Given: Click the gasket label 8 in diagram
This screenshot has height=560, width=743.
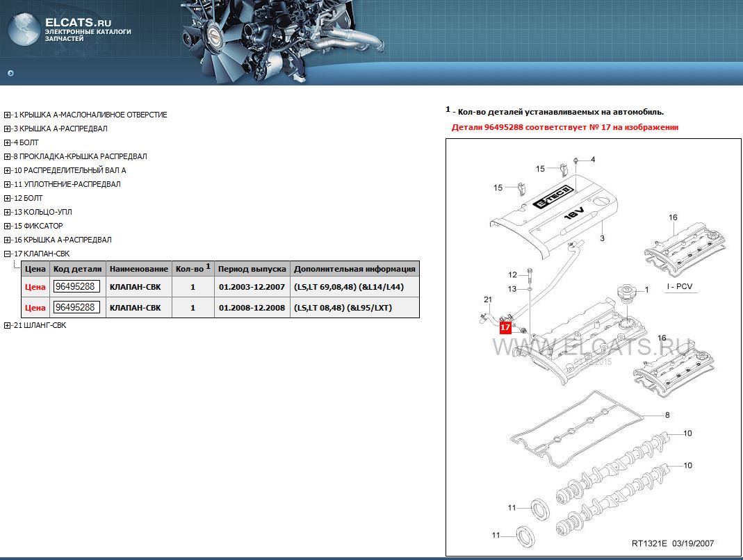Looking at the screenshot, I should [x=667, y=415].
